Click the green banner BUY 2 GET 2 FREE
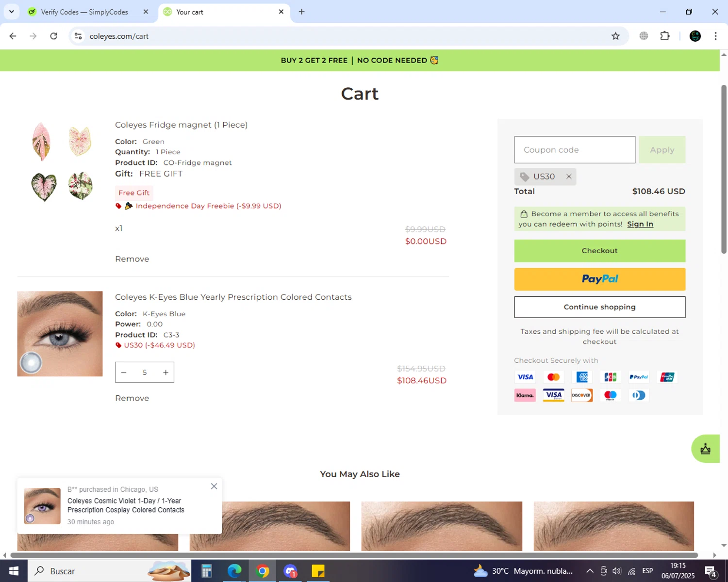The height and width of the screenshot is (582, 728). tap(360, 60)
